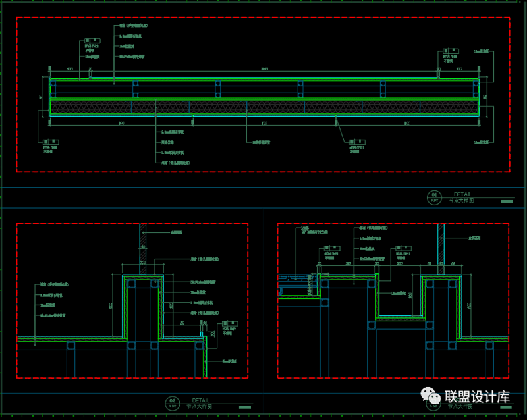
Task: Select the 01 detail number bubble
Action: (x=433, y=196)
